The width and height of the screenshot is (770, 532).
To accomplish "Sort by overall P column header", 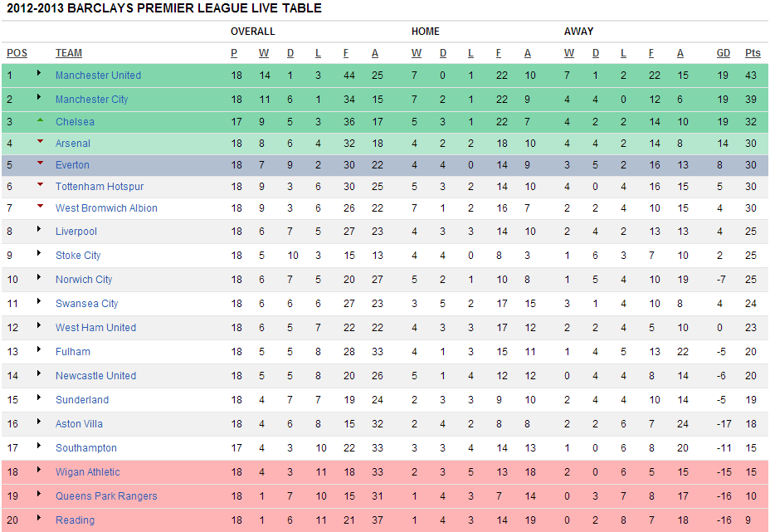I will coord(234,53).
